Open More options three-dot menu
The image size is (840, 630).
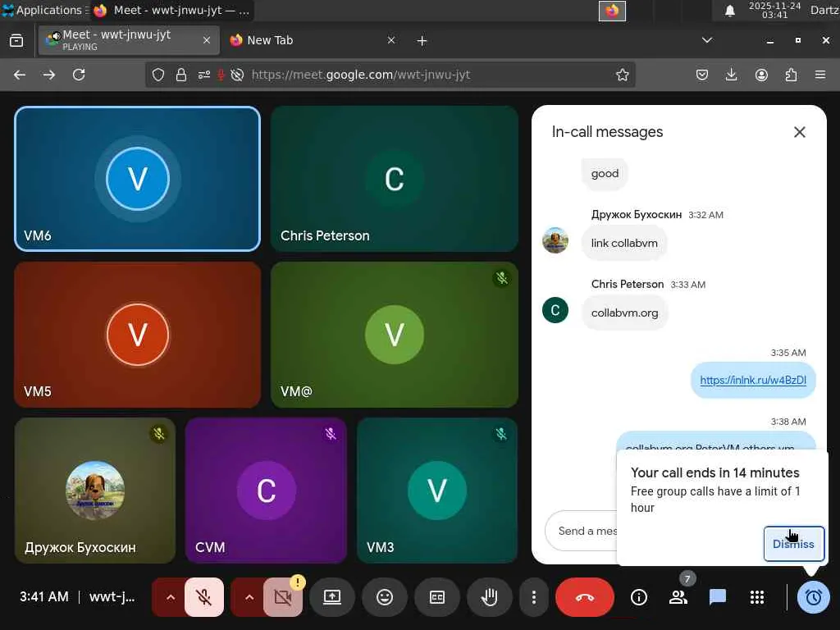(x=533, y=597)
